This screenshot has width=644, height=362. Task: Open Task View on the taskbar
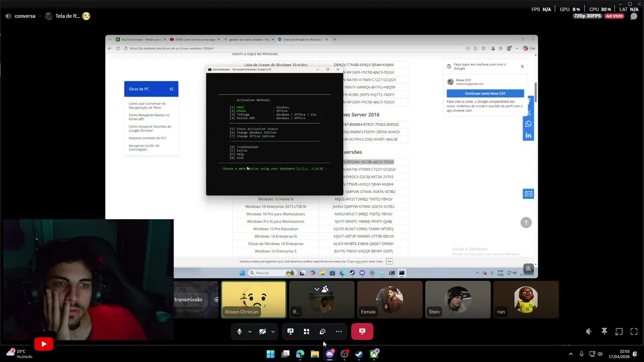[x=285, y=354]
